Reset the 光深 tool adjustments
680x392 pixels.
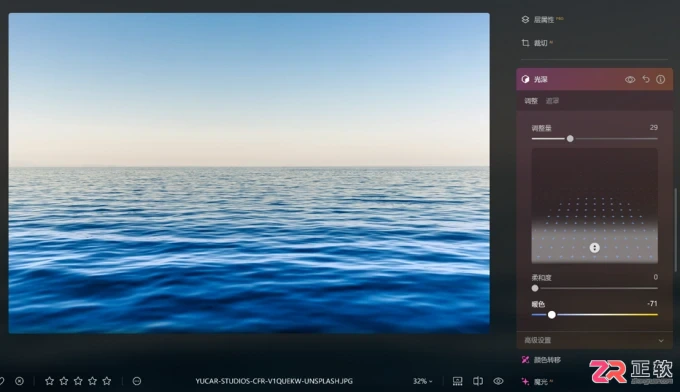click(x=646, y=79)
